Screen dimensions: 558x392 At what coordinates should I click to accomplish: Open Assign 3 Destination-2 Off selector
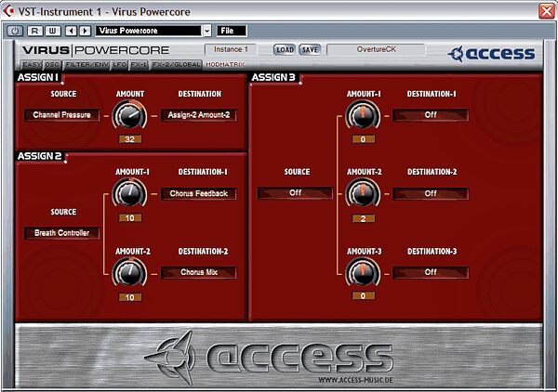tap(431, 194)
